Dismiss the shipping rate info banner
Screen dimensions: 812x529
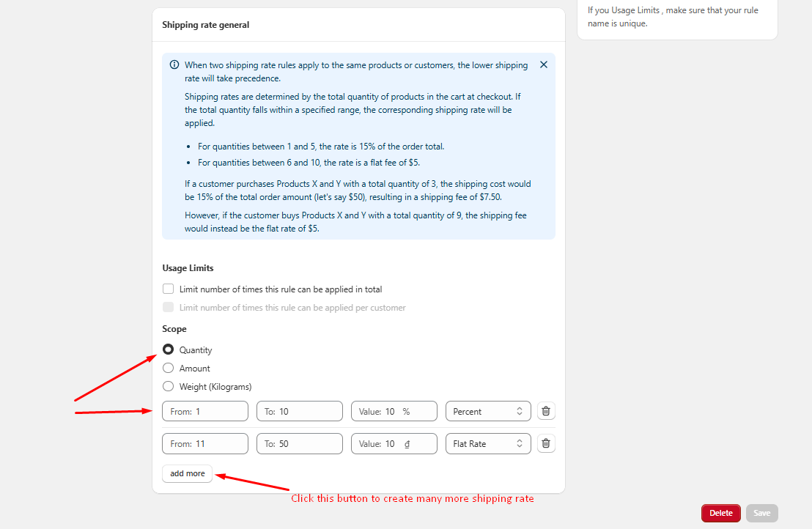pos(543,64)
